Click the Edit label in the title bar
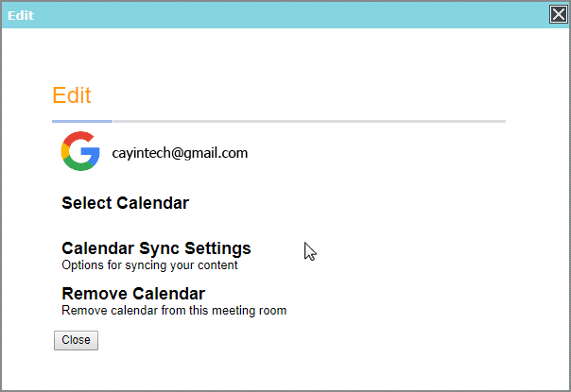The image size is (571, 392). pos(21,14)
